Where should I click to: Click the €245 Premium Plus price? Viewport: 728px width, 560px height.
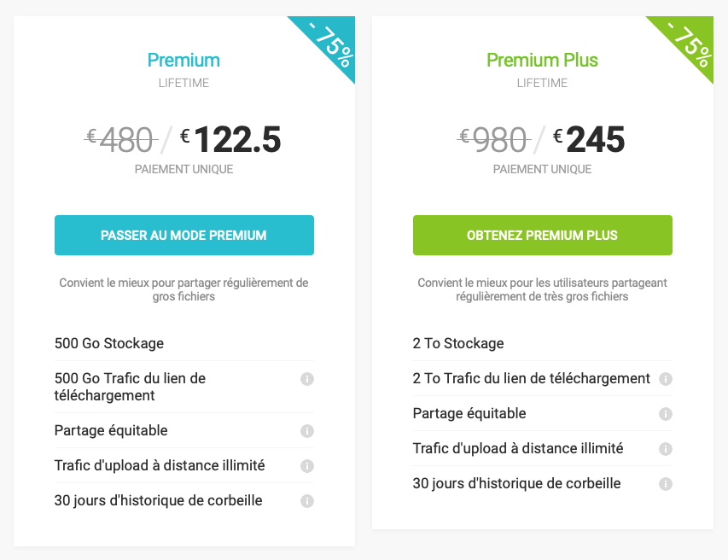(x=589, y=139)
